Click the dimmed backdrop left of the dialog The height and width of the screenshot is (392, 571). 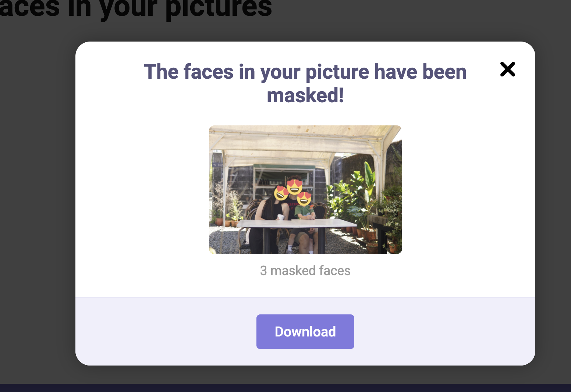37,202
